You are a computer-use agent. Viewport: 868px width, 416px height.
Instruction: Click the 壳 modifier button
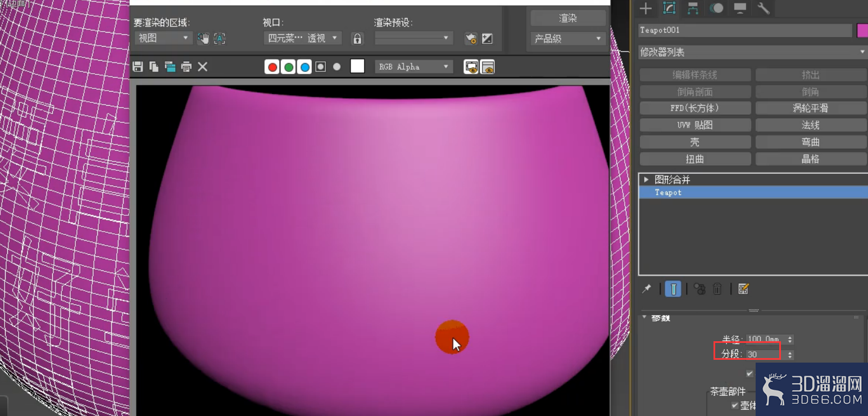coord(696,142)
